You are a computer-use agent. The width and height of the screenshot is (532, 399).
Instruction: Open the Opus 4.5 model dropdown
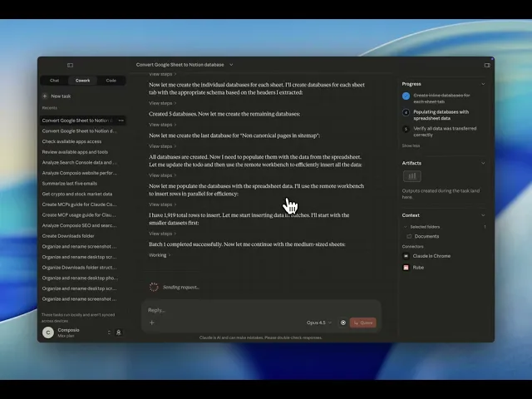point(319,323)
